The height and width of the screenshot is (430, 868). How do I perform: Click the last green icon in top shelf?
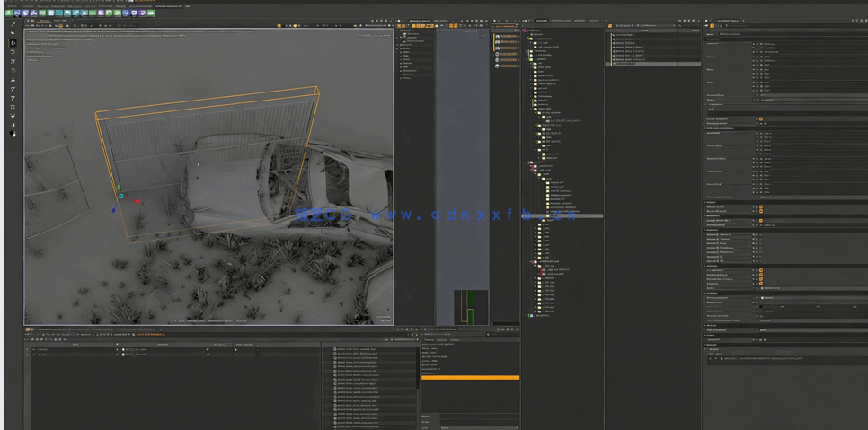(x=150, y=13)
